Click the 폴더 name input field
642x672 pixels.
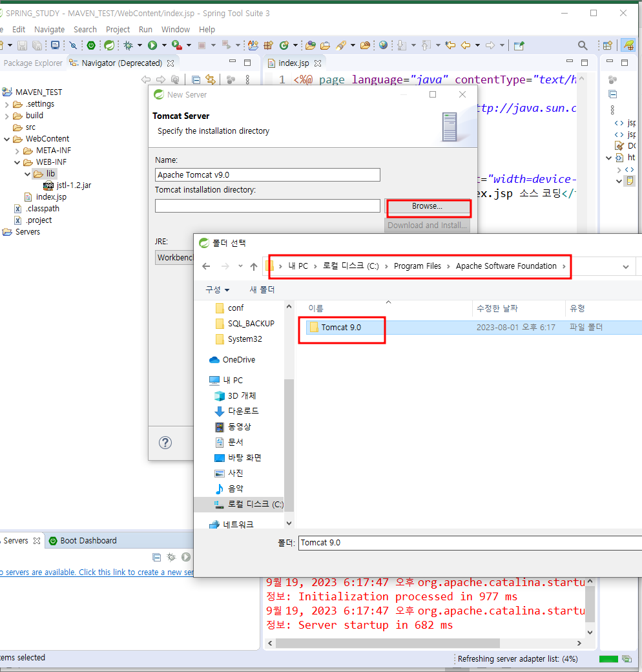point(470,543)
